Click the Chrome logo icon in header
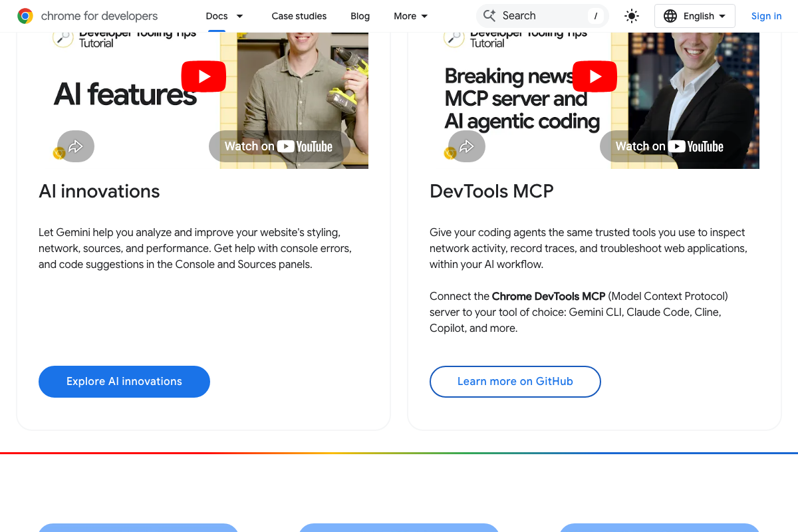 pyautogui.click(x=25, y=16)
